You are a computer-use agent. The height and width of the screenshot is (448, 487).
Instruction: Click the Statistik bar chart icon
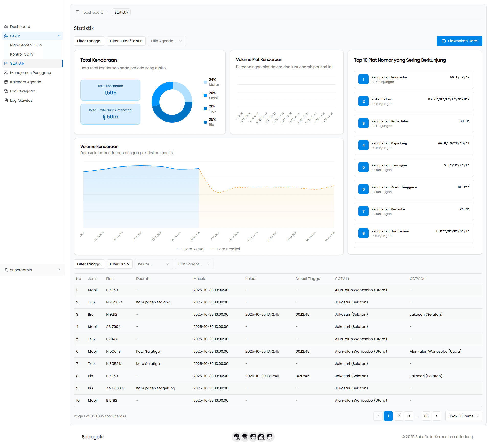(6, 63)
